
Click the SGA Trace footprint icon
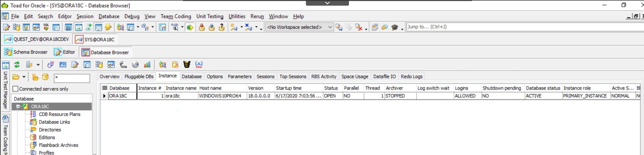123,65
